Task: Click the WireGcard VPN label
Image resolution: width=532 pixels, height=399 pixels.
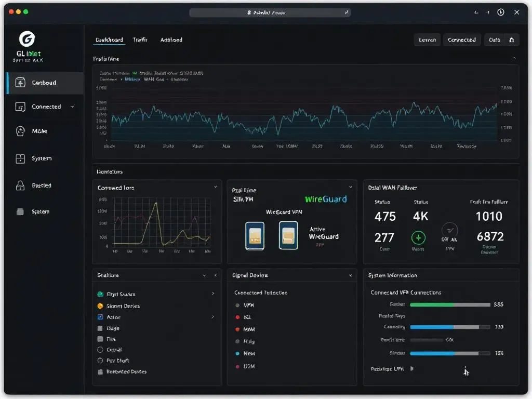Action: click(x=284, y=212)
